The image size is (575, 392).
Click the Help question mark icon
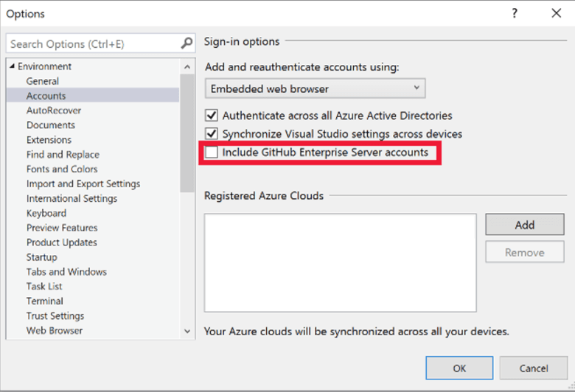tap(515, 13)
